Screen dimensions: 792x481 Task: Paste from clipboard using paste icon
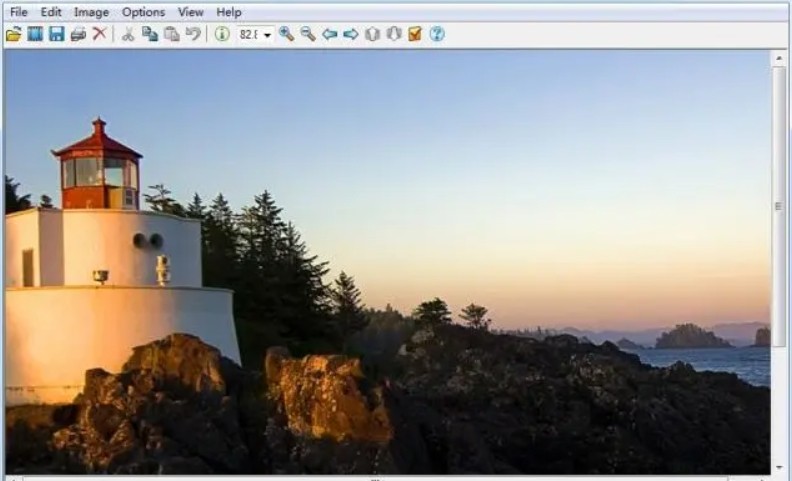tap(171, 34)
